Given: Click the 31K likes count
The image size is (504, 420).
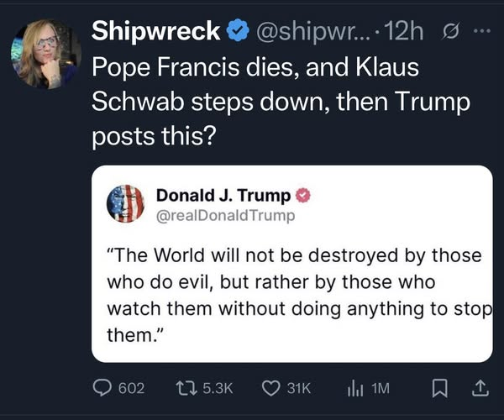Looking at the screenshot, I should click(298, 388).
